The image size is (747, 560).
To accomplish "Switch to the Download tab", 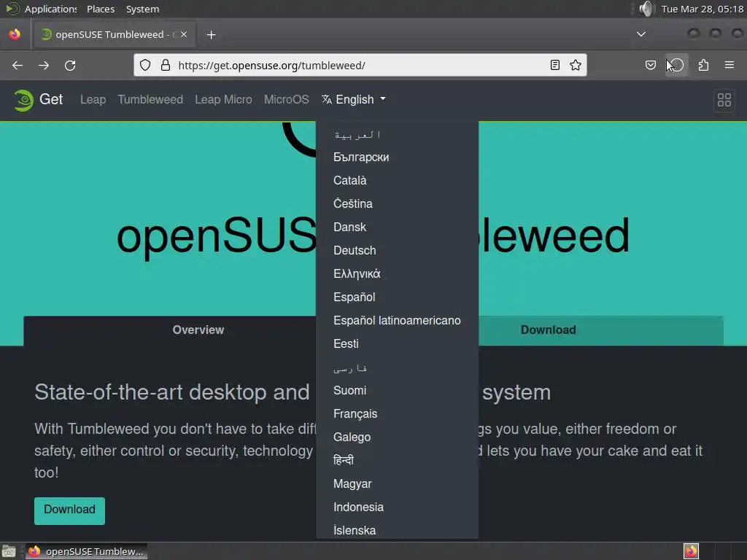I will point(548,330).
